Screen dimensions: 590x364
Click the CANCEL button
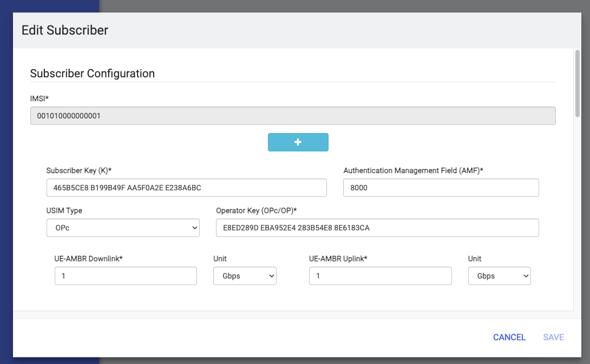point(509,337)
